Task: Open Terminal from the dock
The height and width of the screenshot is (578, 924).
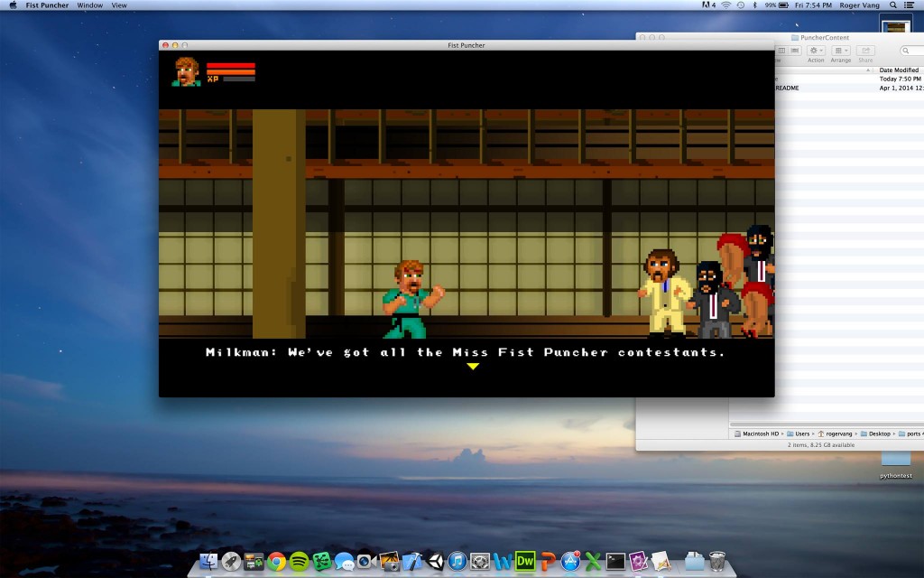Action: tap(615, 561)
